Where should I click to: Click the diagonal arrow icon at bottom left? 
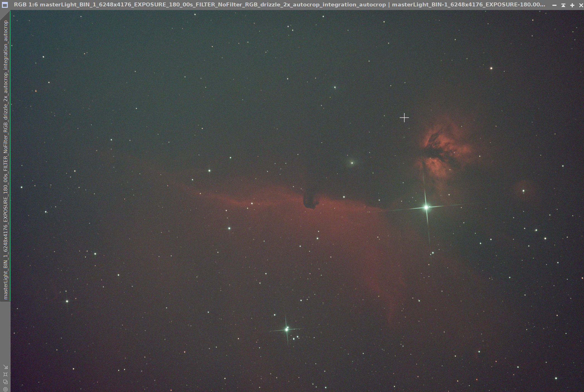pos(5,367)
